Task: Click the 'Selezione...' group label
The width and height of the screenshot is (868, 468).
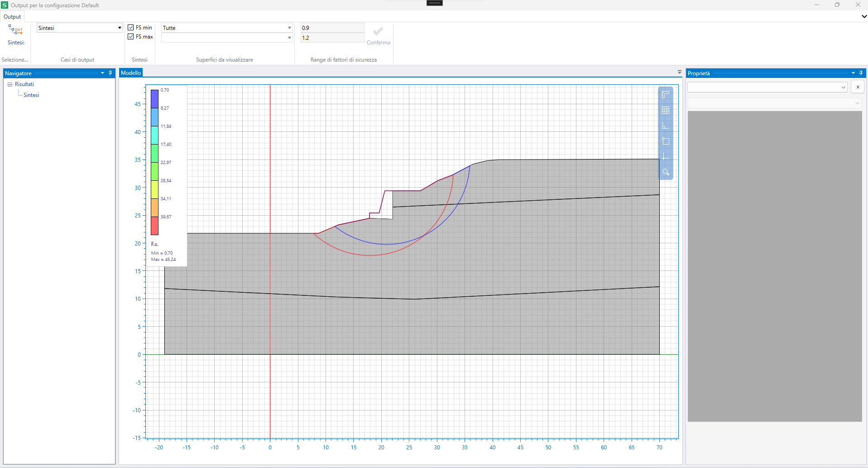Action: (x=15, y=60)
